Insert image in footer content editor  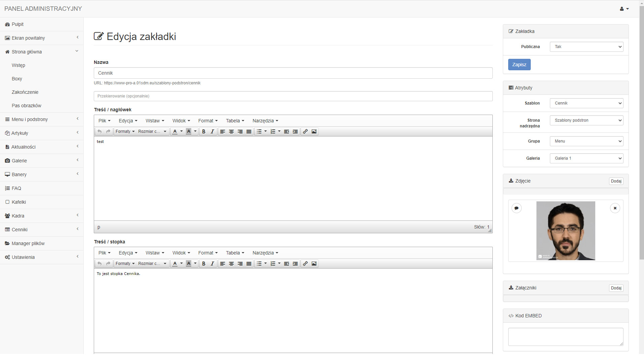pyautogui.click(x=314, y=264)
